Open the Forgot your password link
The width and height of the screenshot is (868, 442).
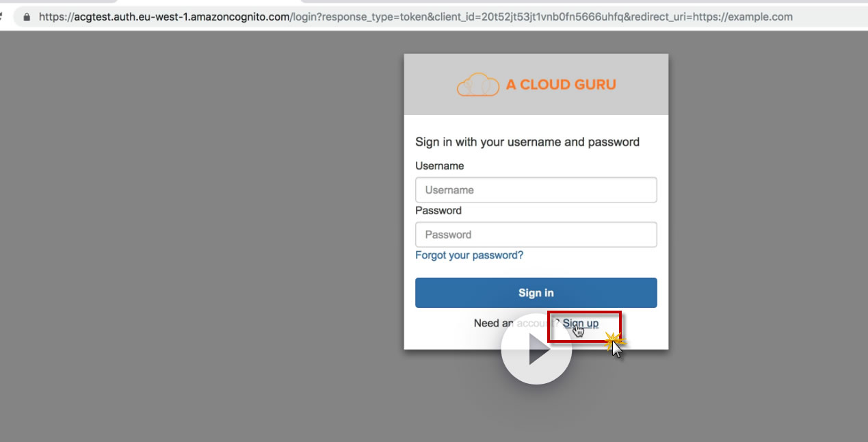pos(469,255)
